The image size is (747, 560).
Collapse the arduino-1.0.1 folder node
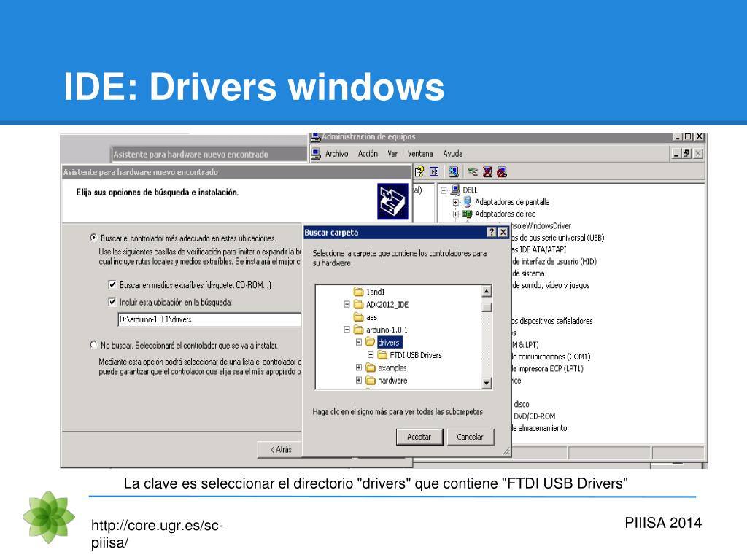click(347, 330)
